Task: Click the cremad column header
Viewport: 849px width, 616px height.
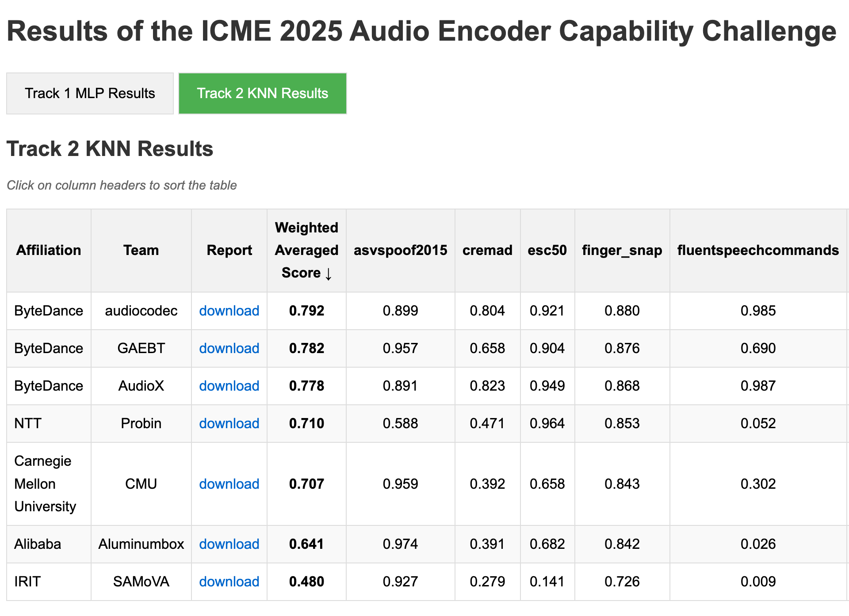Action: click(x=487, y=250)
